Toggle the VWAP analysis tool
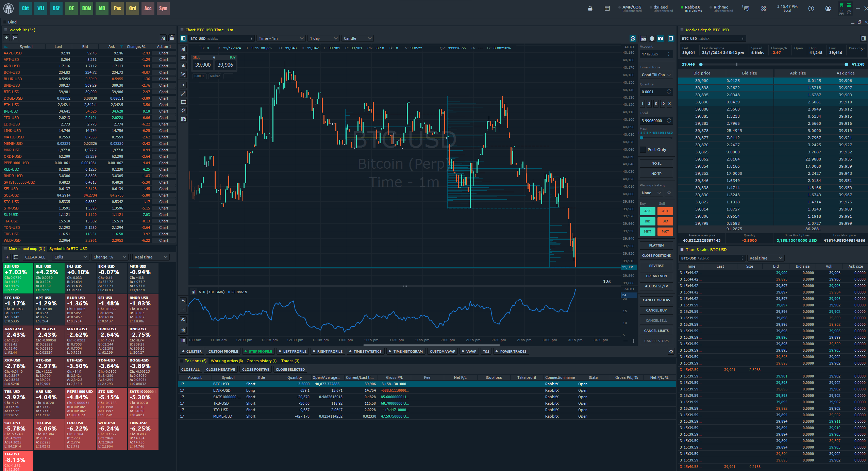868x471 pixels. point(469,351)
